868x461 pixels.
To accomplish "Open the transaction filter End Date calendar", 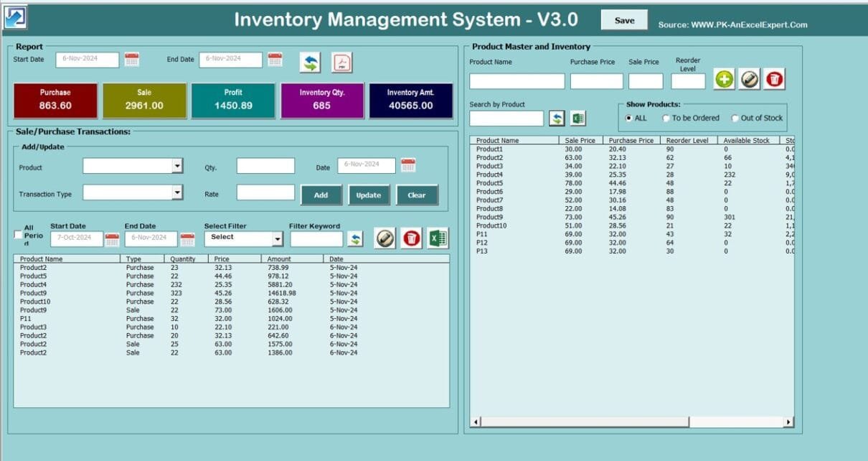I will 187,239.
